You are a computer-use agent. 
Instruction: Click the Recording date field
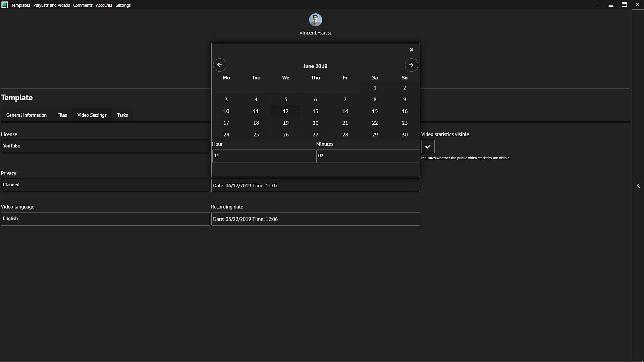(x=315, y=219)
